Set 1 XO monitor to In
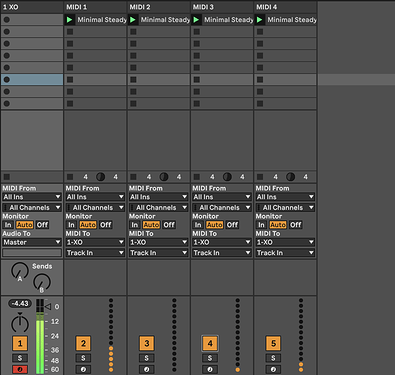Screen dimensions: 395x375 [8, 225]
